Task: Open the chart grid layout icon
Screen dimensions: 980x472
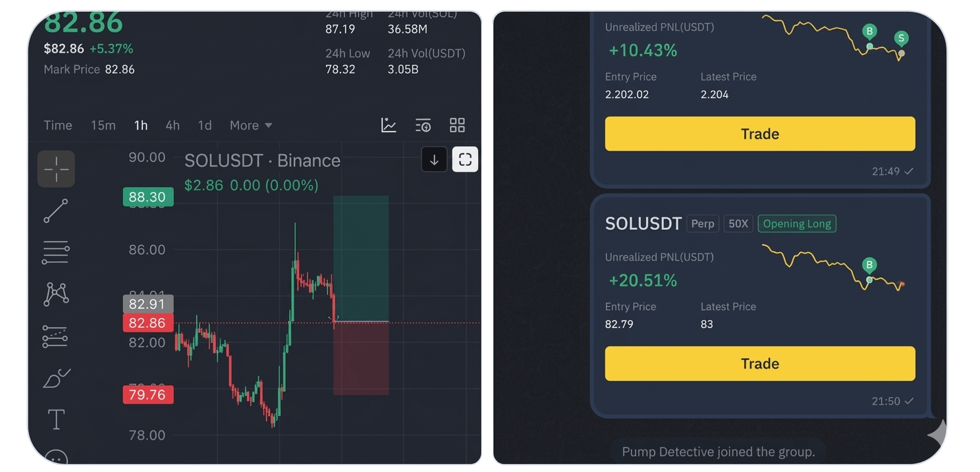Action: coord(457,125)
